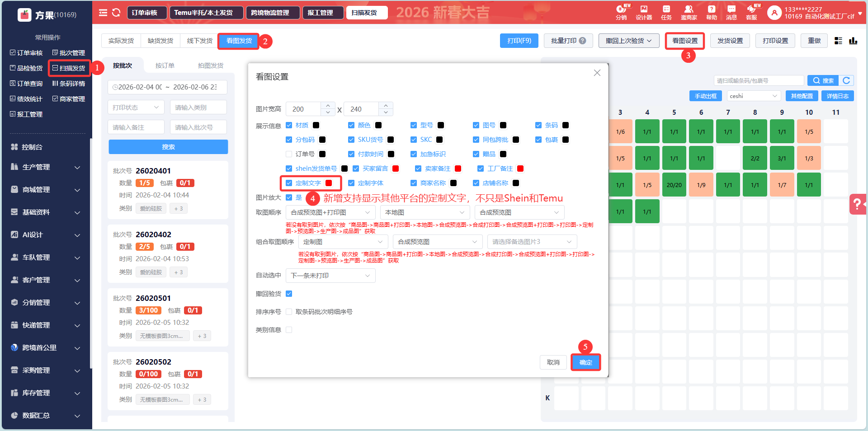The image size is (868, 431).
Task: Open the 打印状态 dropdown
Action: pos(136,108)
